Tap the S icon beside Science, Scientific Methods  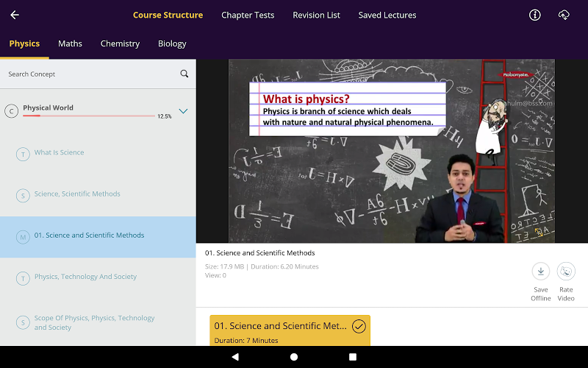23,195
